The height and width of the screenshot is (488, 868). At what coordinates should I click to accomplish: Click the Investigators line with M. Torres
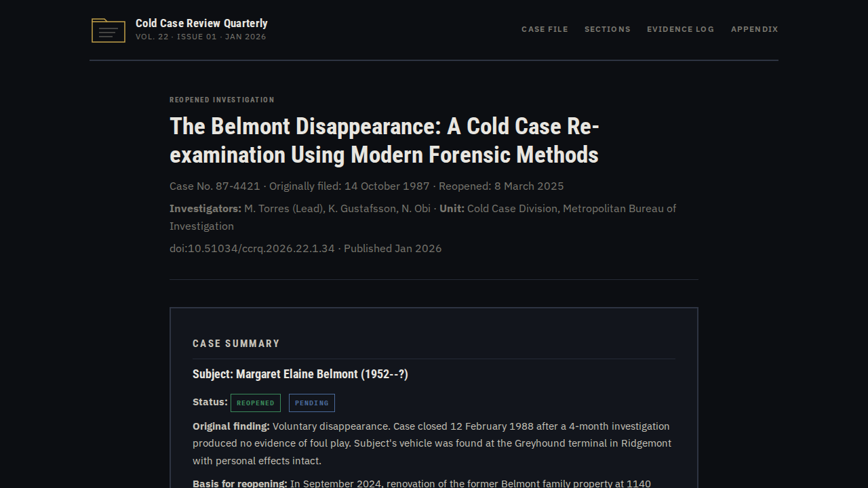click(x=422, y=217)
